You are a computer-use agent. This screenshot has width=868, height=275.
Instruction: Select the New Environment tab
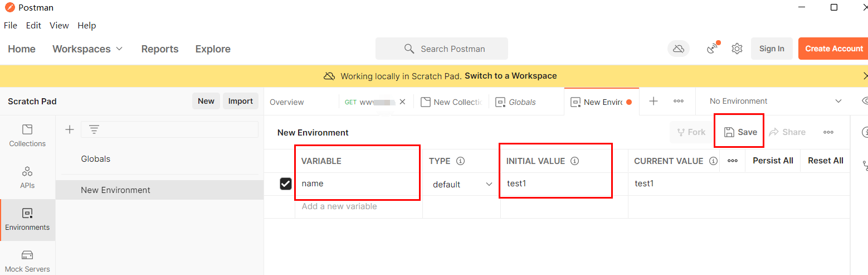click(602, 102)
